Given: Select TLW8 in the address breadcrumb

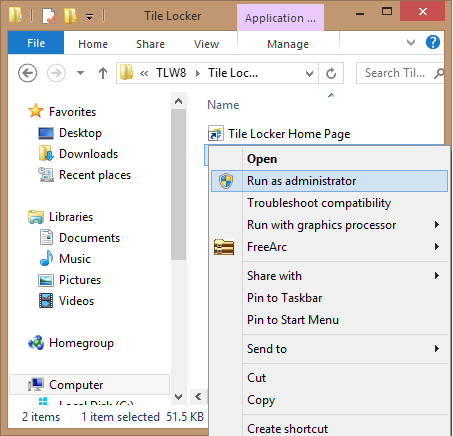Looking at the screenshot, I should (x=171, y=73).
